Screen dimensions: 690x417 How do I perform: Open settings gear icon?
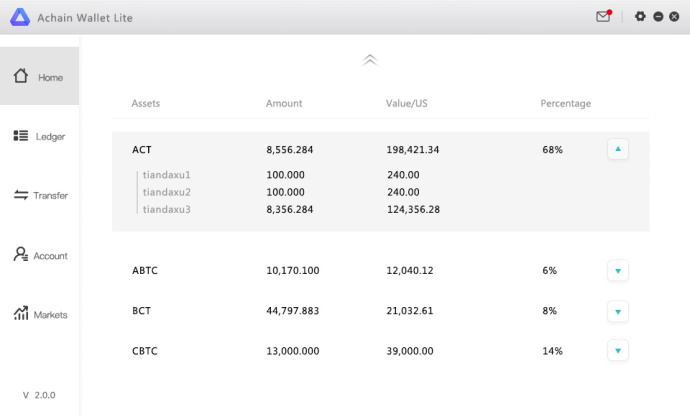[641, 17]
